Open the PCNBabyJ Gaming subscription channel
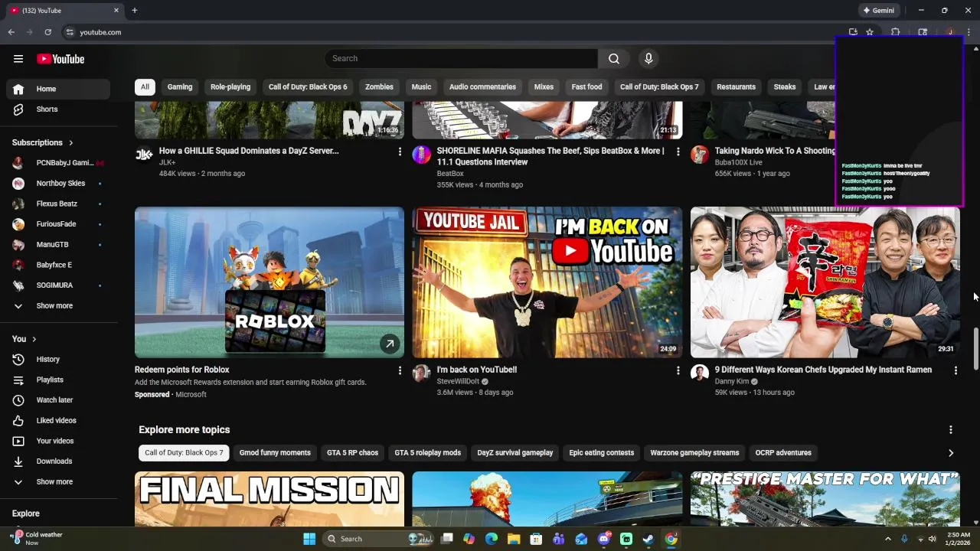The image size is (980, 551). 58,163
